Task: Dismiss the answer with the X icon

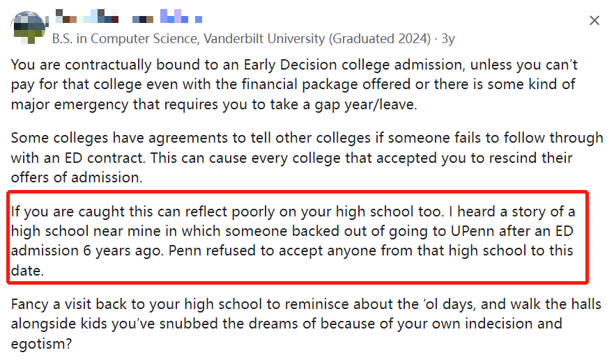Action: pos(594,20)
